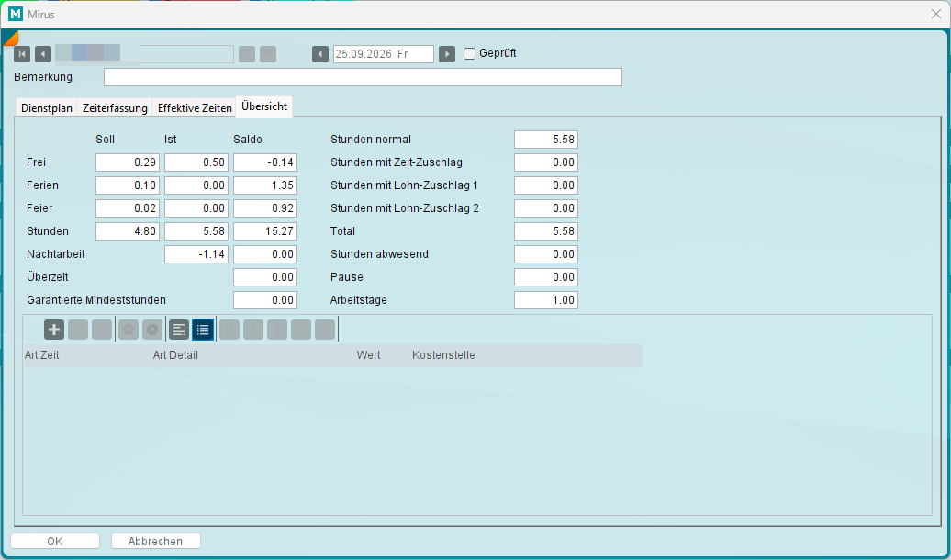Select the Übersicht tab
Image resolution: width=951 pixels, height=560 pixels.
point(264,106)
